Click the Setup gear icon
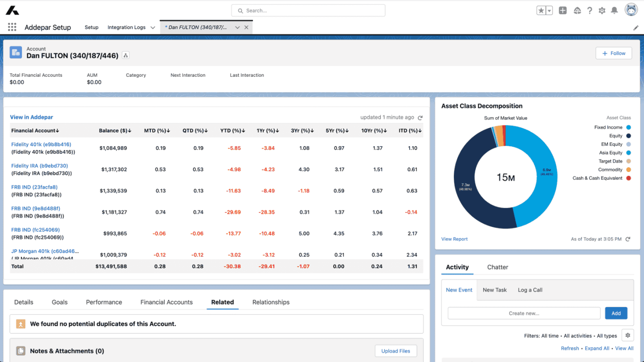Image resolution: width=644 pixels, height=362 pixels. (x=601, y=10)
